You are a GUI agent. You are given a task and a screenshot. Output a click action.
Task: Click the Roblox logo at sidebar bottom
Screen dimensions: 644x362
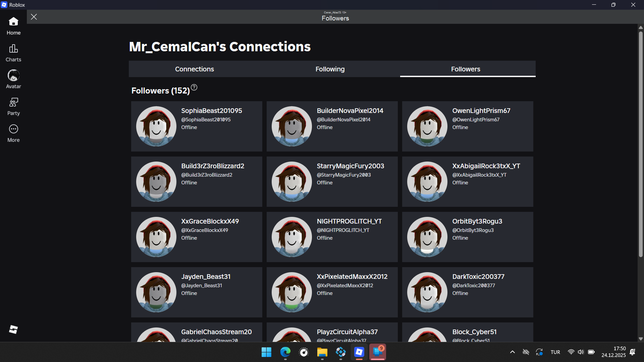pyautogui.click(x=13, y=329)
